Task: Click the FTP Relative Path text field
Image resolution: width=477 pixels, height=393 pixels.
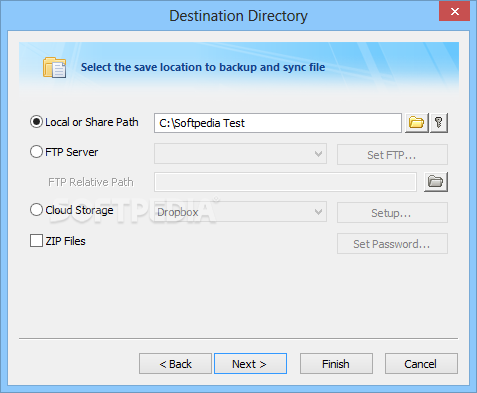Action: click(285, 182)
